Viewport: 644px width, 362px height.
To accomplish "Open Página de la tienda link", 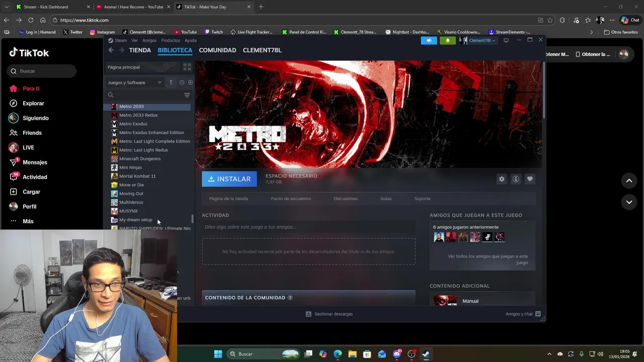I will 228,199.
